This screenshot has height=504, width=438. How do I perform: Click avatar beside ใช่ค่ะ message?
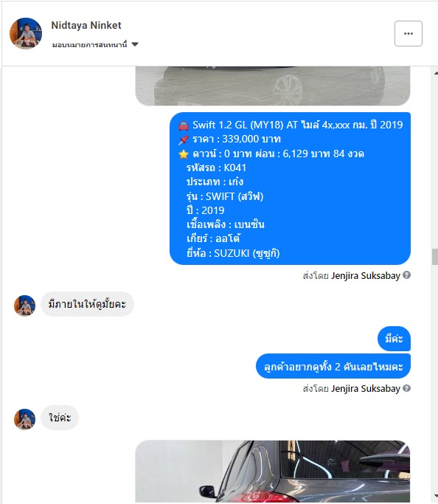[x=25, y=419]
